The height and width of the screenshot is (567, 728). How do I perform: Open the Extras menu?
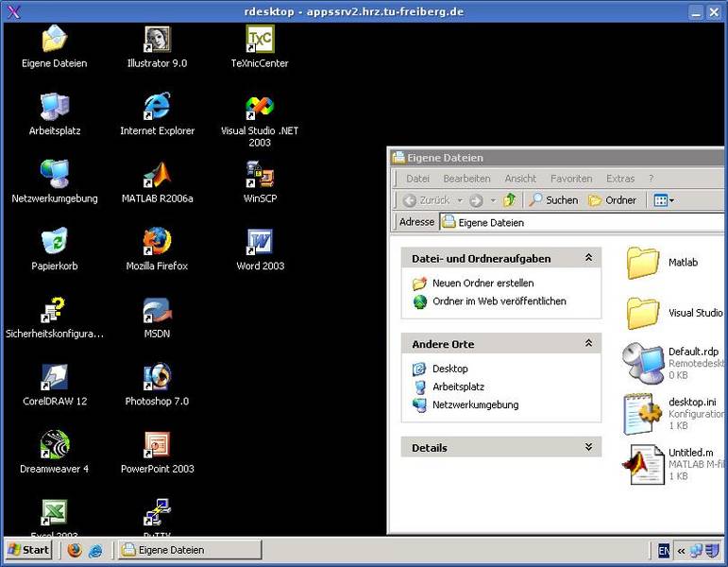[x=619, y=179]
